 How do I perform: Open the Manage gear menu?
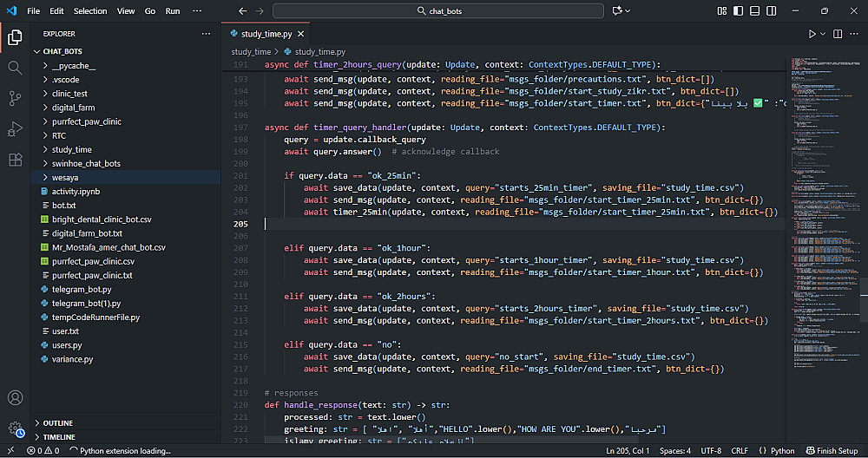(15, 429)
